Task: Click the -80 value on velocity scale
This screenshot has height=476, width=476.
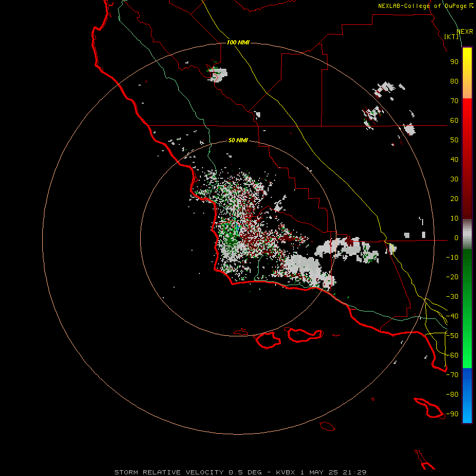Action: point(452,395)
